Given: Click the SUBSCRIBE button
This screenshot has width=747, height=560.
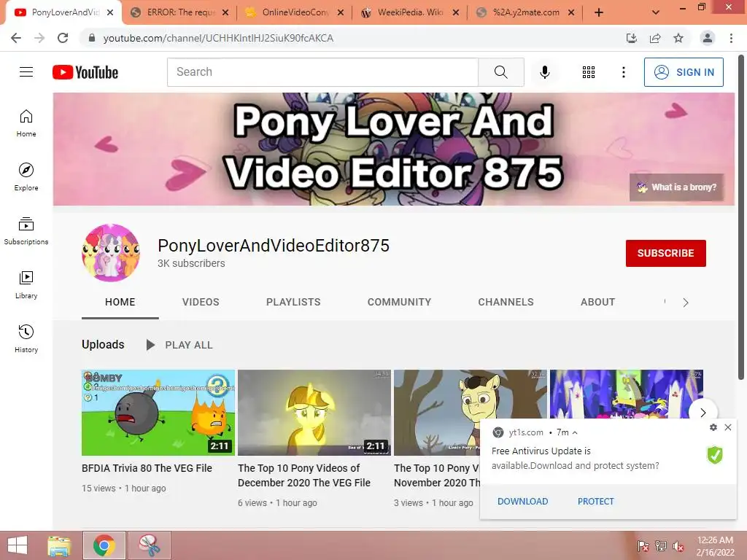Looking at the screenshot, I should click(x=665, y=253).
